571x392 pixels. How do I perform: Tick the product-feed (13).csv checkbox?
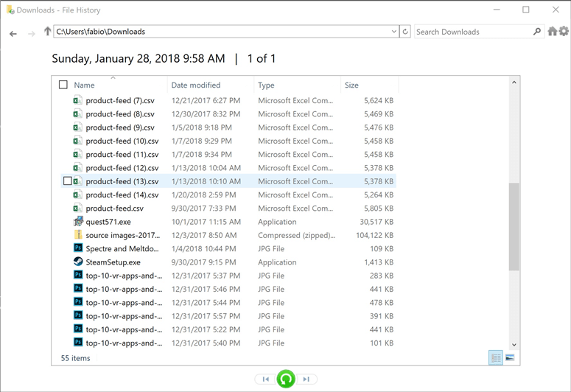(x=67, y=181)
